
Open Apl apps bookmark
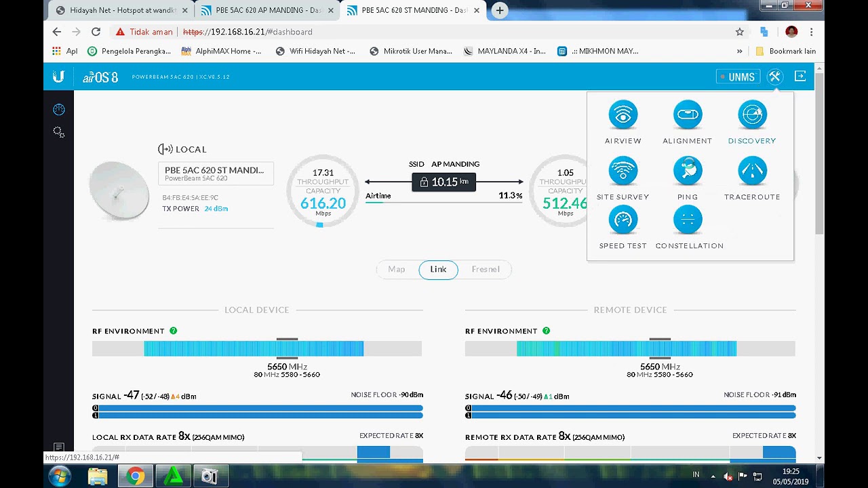pos(65,51)
